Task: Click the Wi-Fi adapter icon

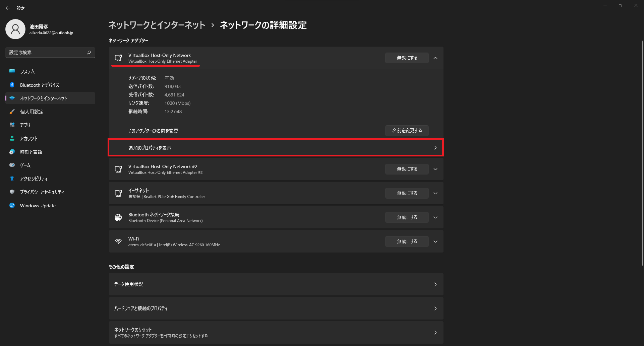Action: (x=118, y=241)
